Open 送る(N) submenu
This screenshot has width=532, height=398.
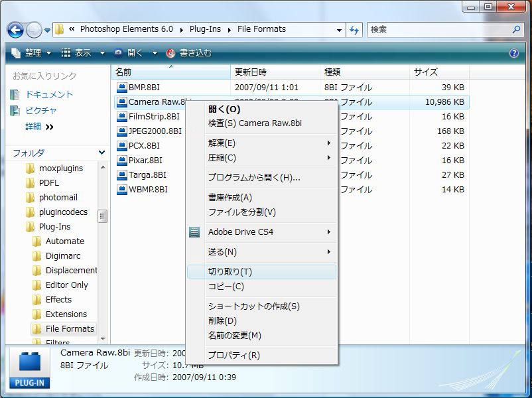(x=261, y=252)
